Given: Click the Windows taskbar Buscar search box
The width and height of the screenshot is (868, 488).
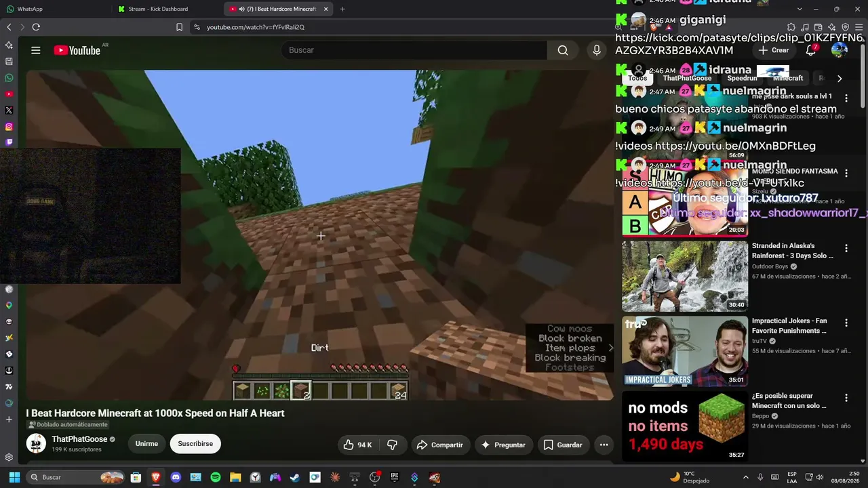Looking at the screenshot, I should click(x=76, y=477).
